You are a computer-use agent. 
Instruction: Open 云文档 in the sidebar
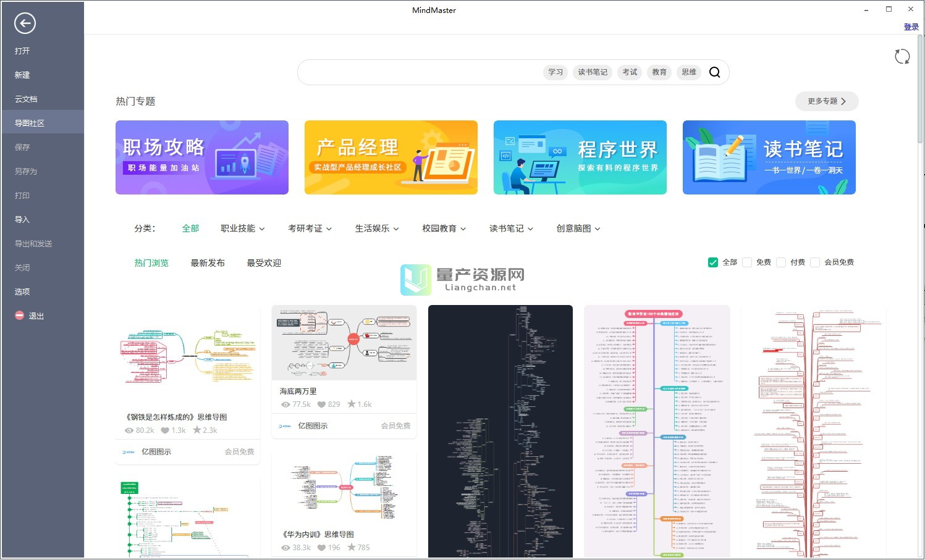[42, 99]
